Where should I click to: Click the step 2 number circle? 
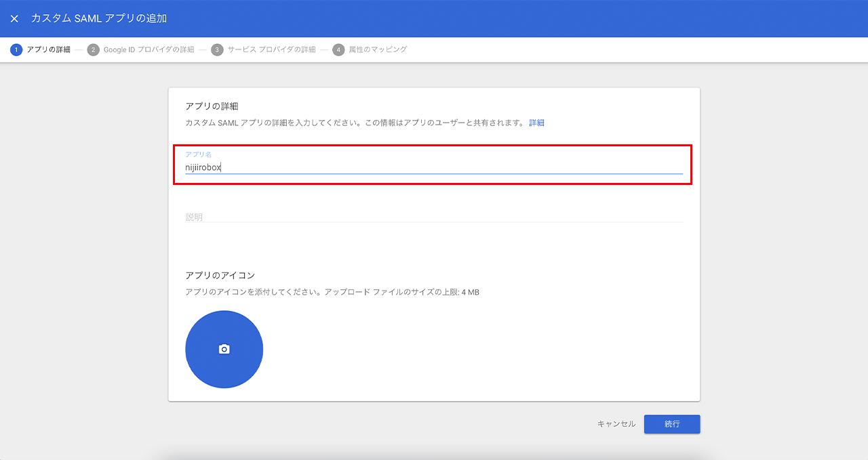tap(93, 49)
